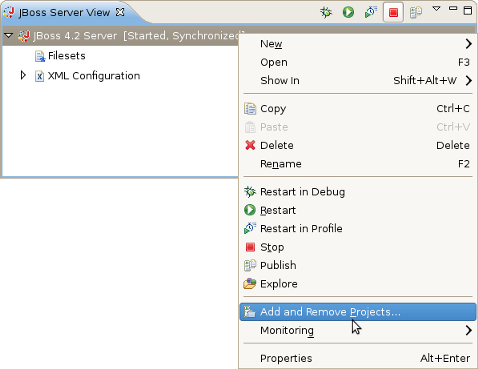Select Restart in Profile menu entry
Viewport: 478px width, 369px height.
coord(358,228)
